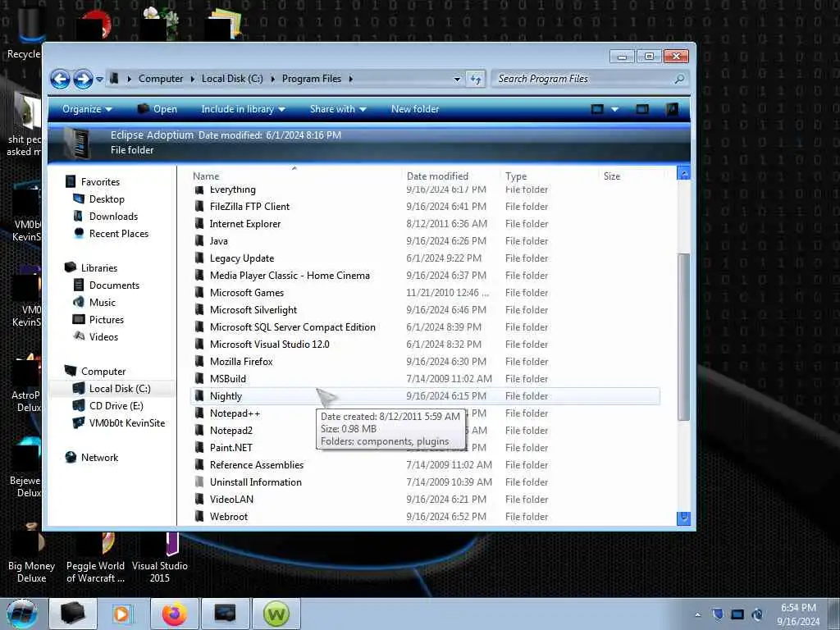Select Computer in navigation pane

point(103,372)
